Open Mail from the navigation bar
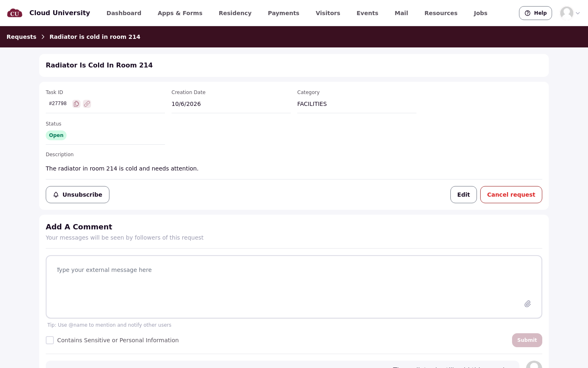The image size is (588, 368). click(401, 13)
